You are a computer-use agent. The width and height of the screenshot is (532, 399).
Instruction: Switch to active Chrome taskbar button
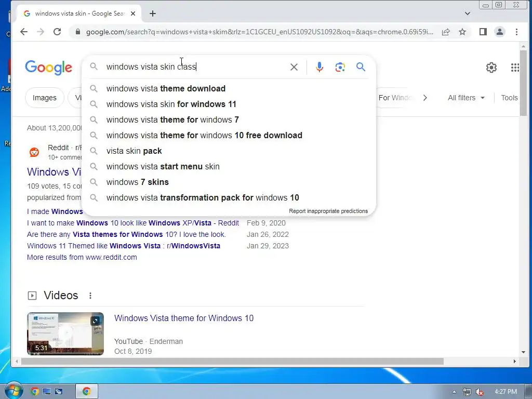[x=87, y=392]
